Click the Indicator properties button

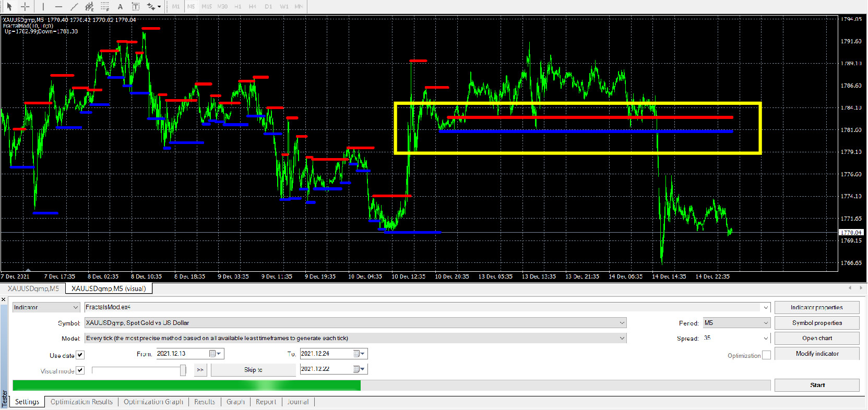817,307
